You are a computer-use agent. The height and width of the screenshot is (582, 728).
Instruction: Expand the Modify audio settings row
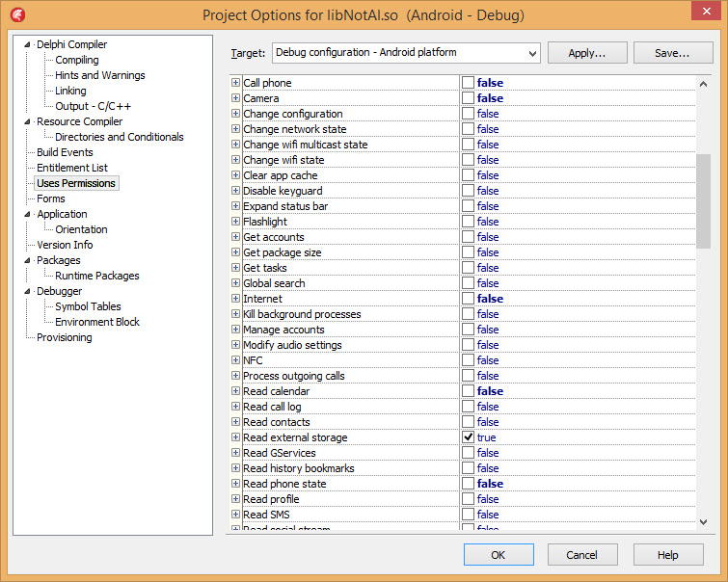pyautogui.click(x=235, y=345)
